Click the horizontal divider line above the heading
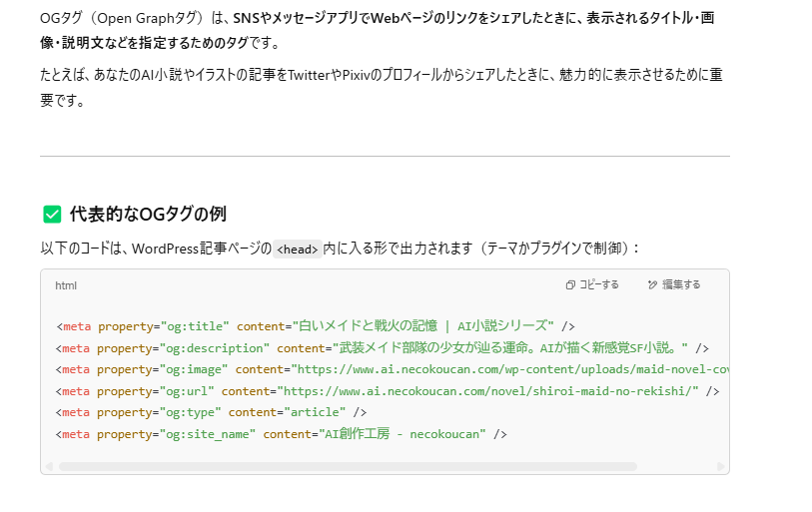The height and width of the screenshot is (512, 812). click(385, 156)
